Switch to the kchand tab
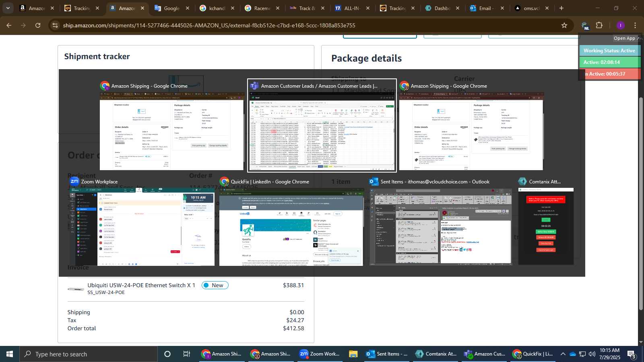 pyautogui.click(x=217, y=8)
